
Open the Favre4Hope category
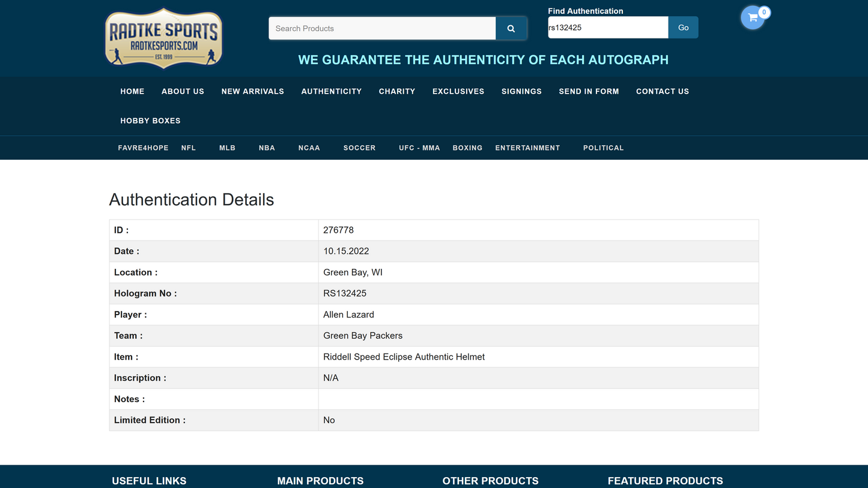(x=143, y=148)
